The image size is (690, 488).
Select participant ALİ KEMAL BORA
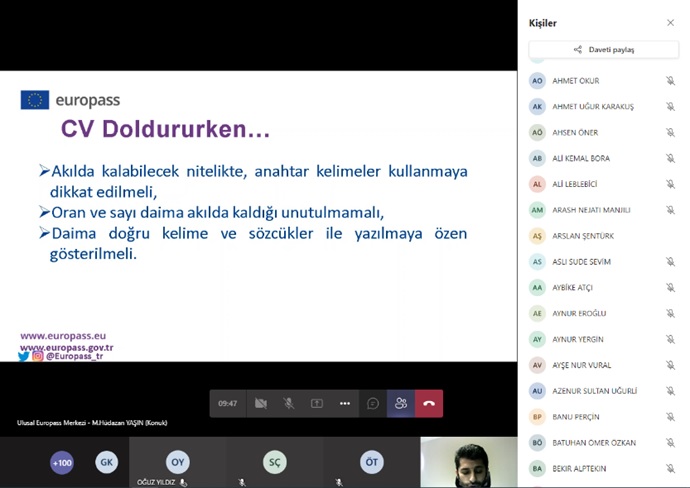(x=602, y=158)
